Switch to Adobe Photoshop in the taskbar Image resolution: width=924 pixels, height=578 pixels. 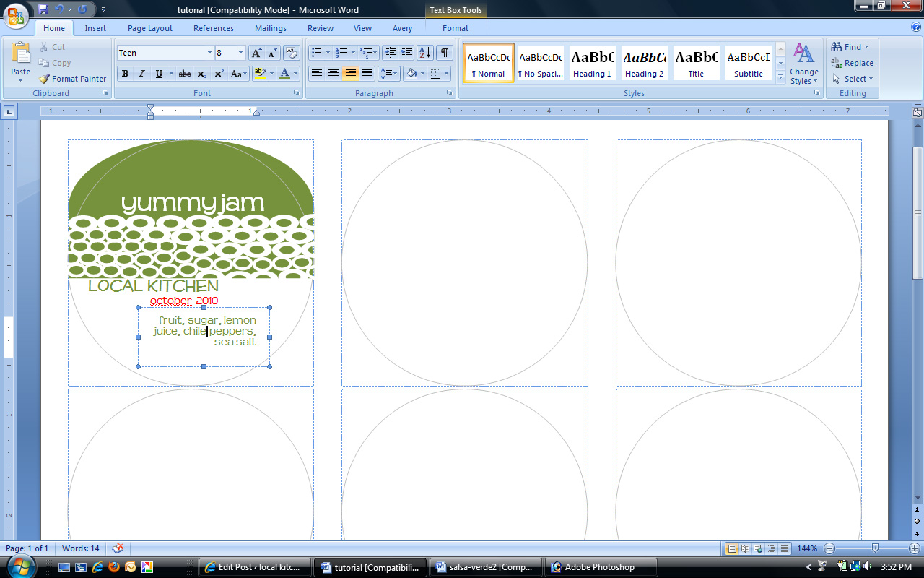600,567
